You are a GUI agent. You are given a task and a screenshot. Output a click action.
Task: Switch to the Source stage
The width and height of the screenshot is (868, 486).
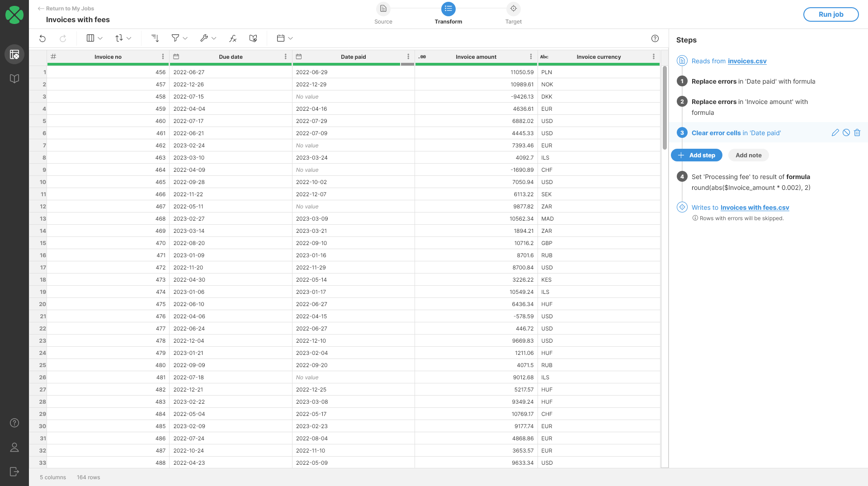383,14
